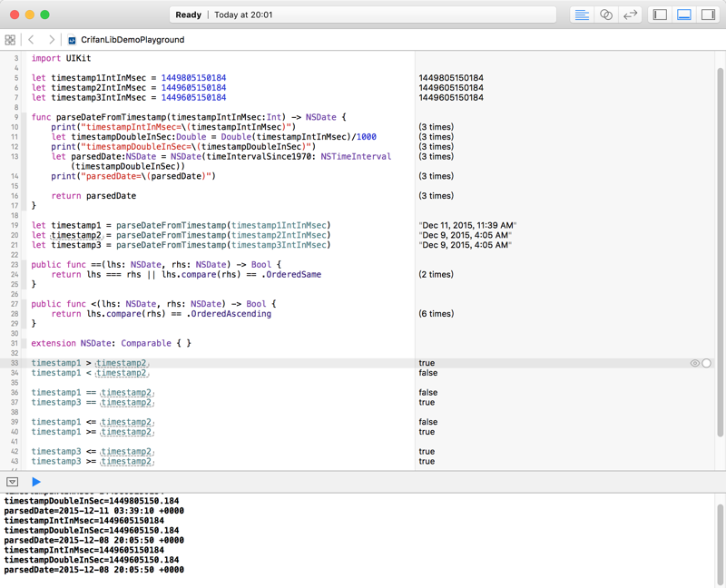The height and width of the screenshot is (588, 726).
Task: Click "Today at 20:01" status text
Action: point(243,15)
